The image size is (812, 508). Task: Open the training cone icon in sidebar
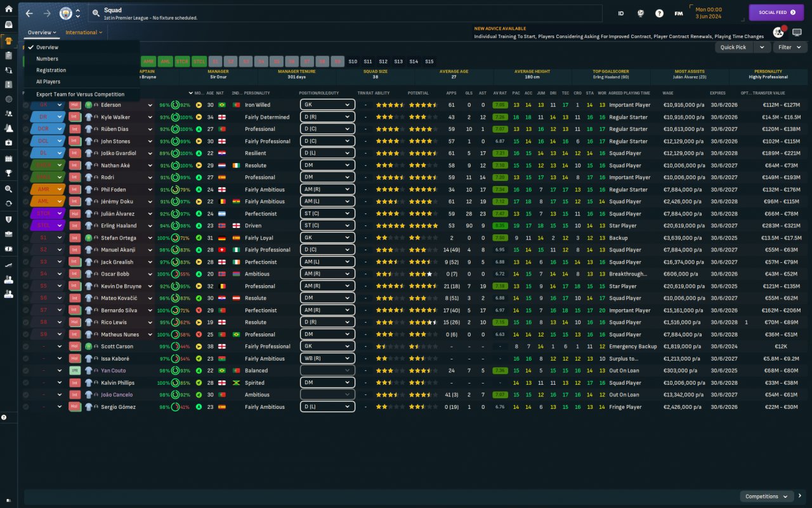coord(8,128)
